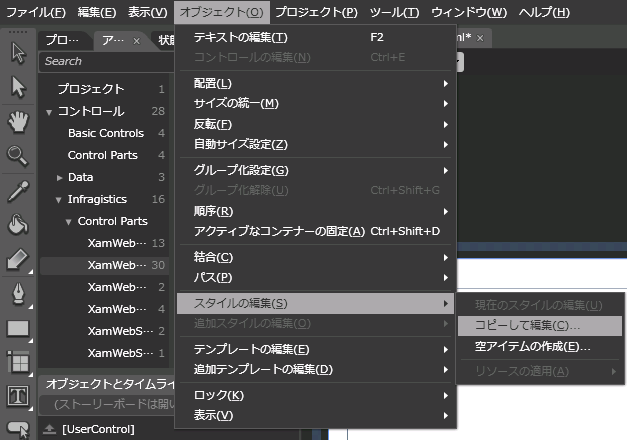Screen dimensions: 627x440
Task: Collapse the コントロール tree category
Action: pos(50,111)
